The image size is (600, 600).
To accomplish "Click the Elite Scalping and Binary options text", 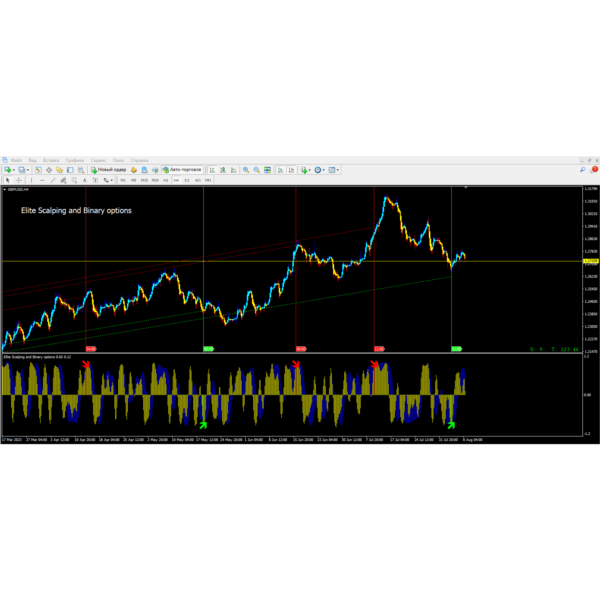I will pos(76,210).
